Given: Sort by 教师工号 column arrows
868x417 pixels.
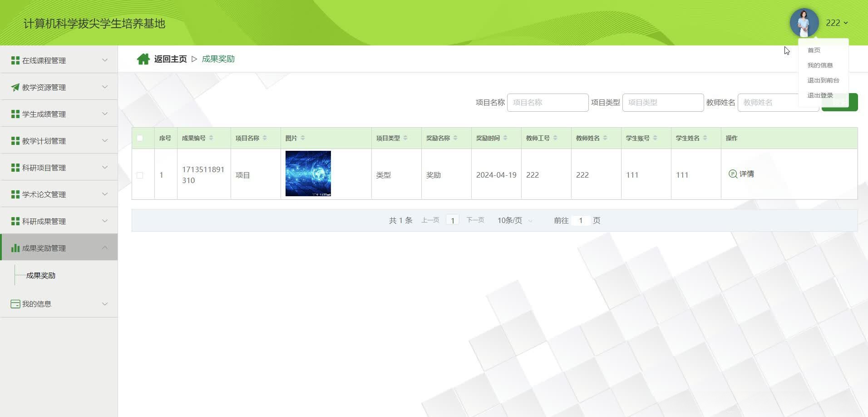Looking at the screenshot, I should [555, 138].
